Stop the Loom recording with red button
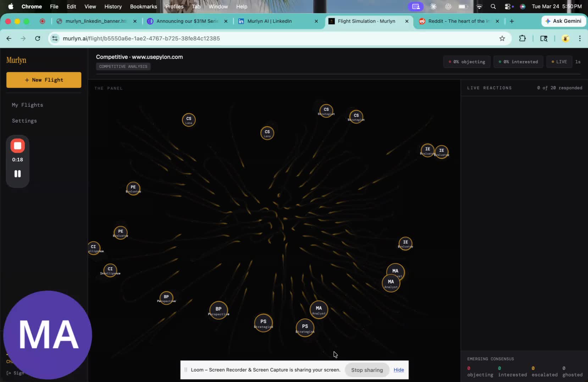Image resolution: width=588 pixels, height=382 pixels. [x=17, y=146]
